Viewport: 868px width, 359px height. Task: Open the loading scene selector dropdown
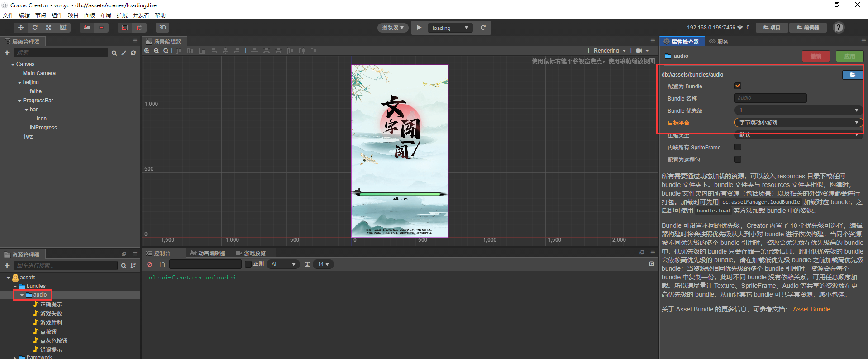tap(450, 28)
